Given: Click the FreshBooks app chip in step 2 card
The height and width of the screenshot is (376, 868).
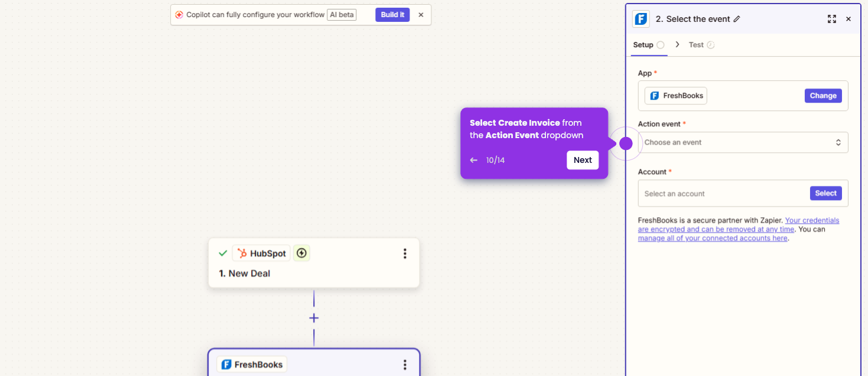Looking at the screenshot, I should (252, 365).
